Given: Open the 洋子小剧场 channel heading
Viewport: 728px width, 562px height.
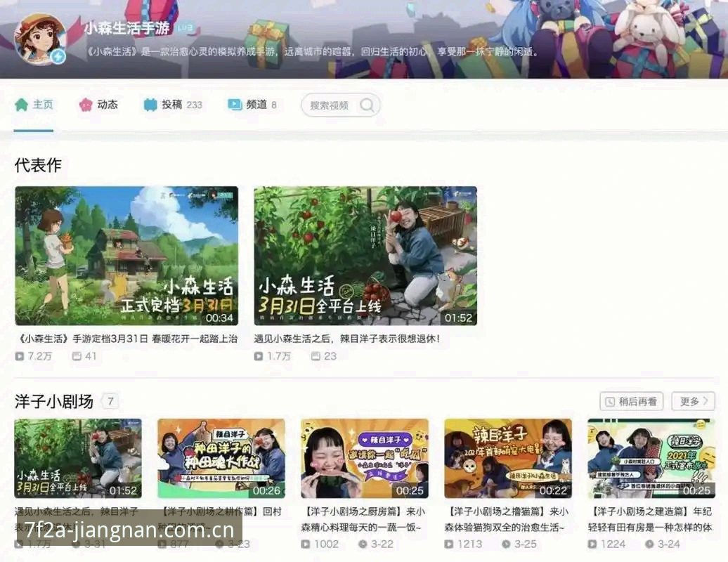Looking at the screenshot, I should tap(54, 401).
